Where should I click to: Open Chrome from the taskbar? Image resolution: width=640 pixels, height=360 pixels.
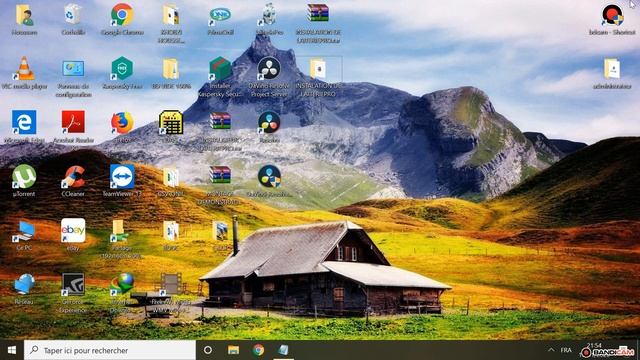point(258,350)
